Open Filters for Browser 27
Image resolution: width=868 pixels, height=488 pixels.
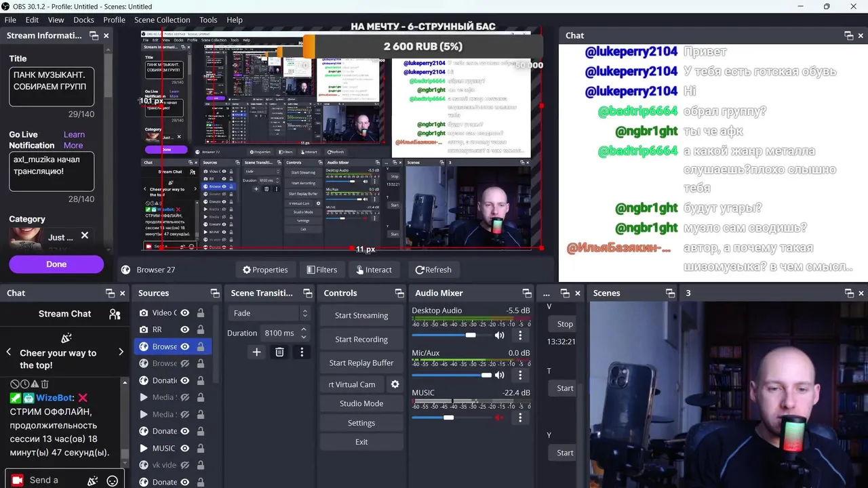pos(321,270)
